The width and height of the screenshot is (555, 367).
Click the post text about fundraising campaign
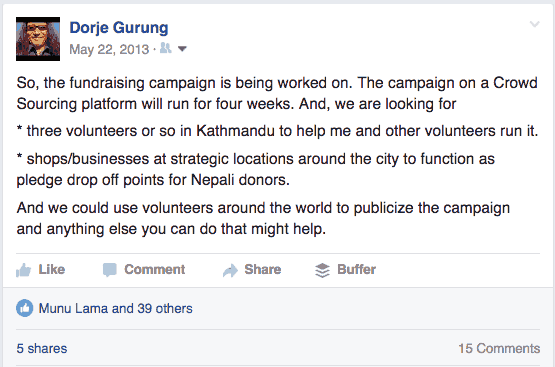tap(278, 156)
